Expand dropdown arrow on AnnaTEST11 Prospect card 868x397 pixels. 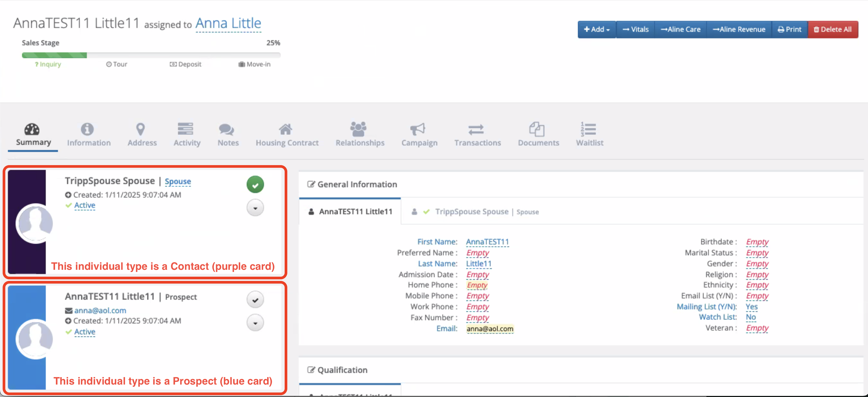(x=255, y=323)
